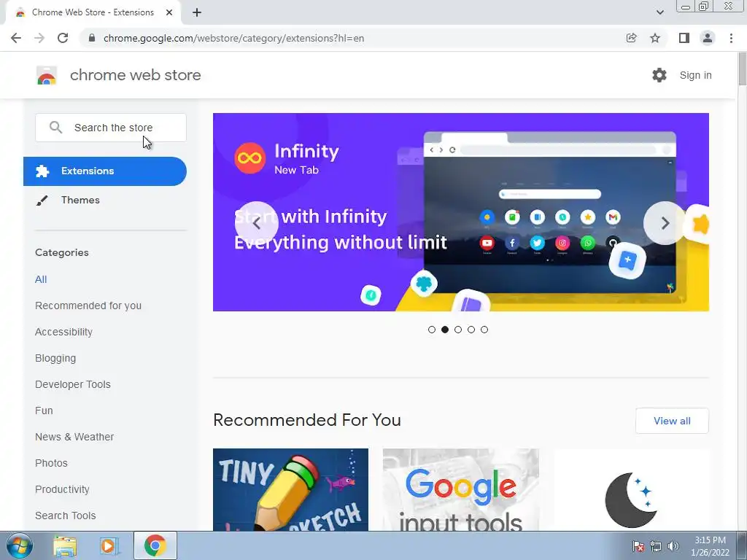This screenshot has height=560, width=747.
Task: Open the volume speaker tray icon
Action: pyautogui.click(x=673, y=546)
